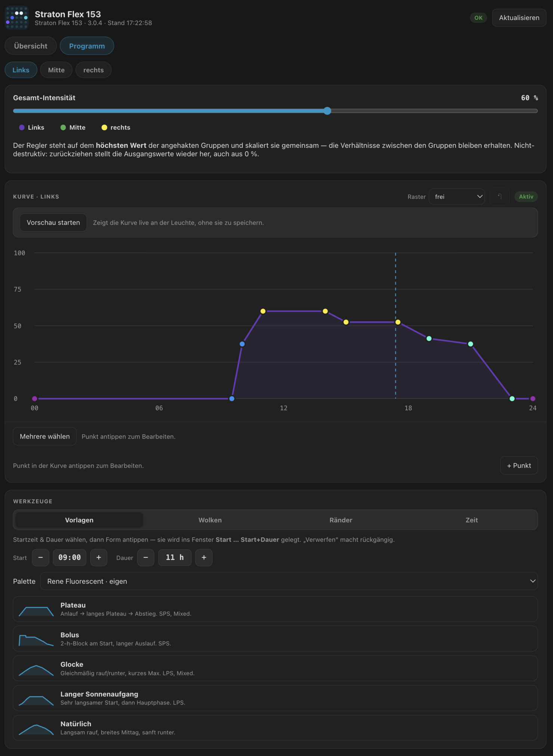Select the Natürlich curve shape icon
553x756 pixels.
[36, 729]
